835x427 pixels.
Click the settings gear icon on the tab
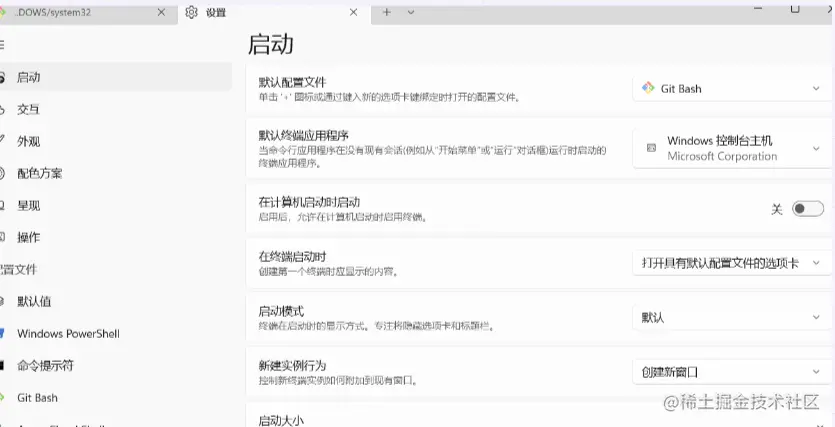tap(191, 12)
